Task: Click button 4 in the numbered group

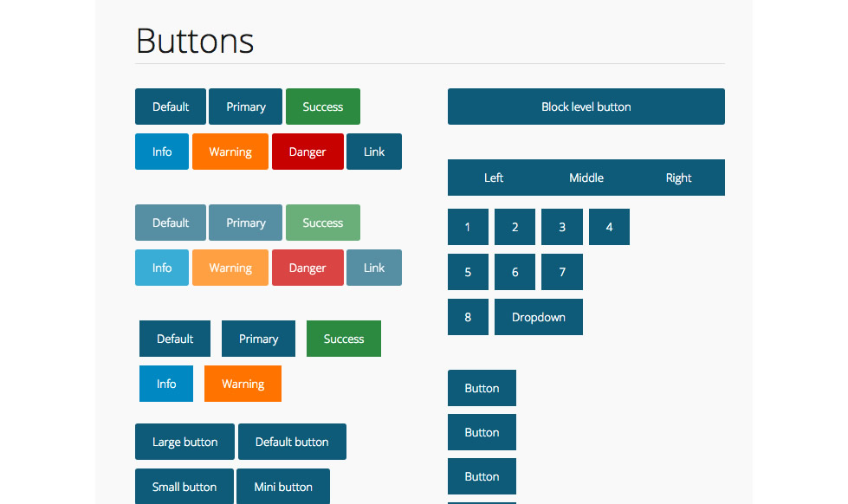Action: point(609,226)
